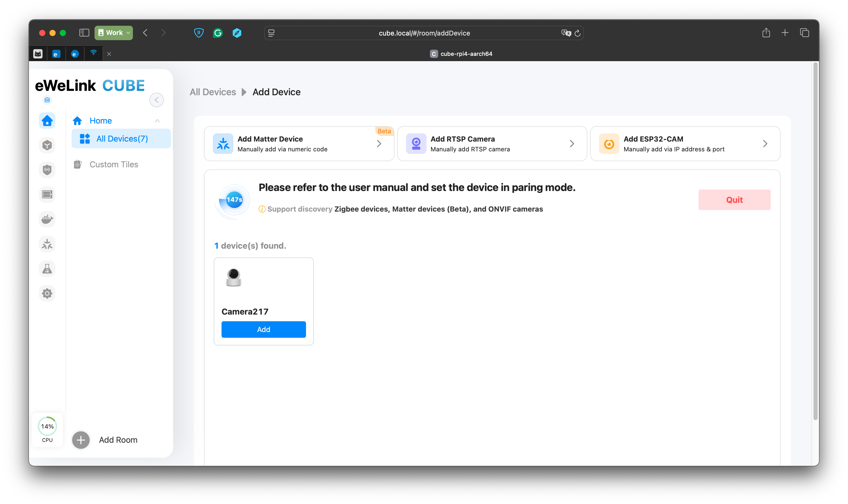
Task: Open Custom Tiles menu item
Action: point(114,164)
